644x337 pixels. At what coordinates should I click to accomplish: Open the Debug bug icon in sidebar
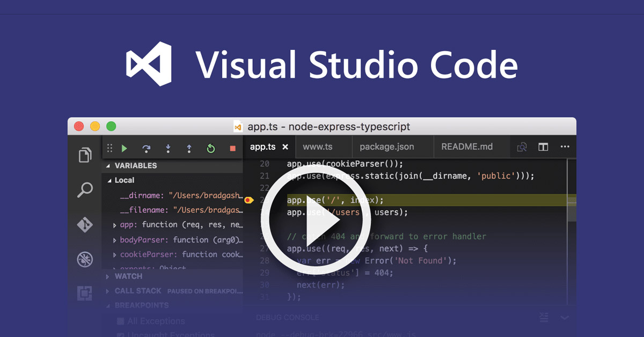[85, 259]
